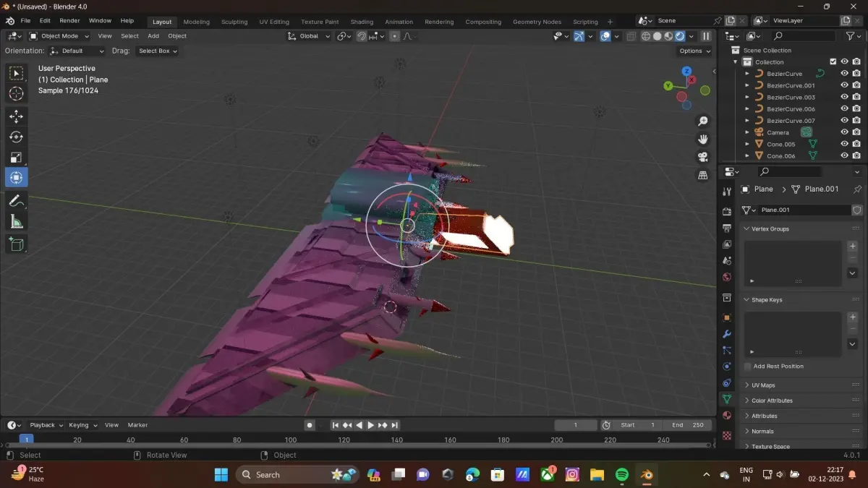Open the Windows Start menu
Image resolution: width=868 pixels, height=488 pixels.
[x=221, y=474]
